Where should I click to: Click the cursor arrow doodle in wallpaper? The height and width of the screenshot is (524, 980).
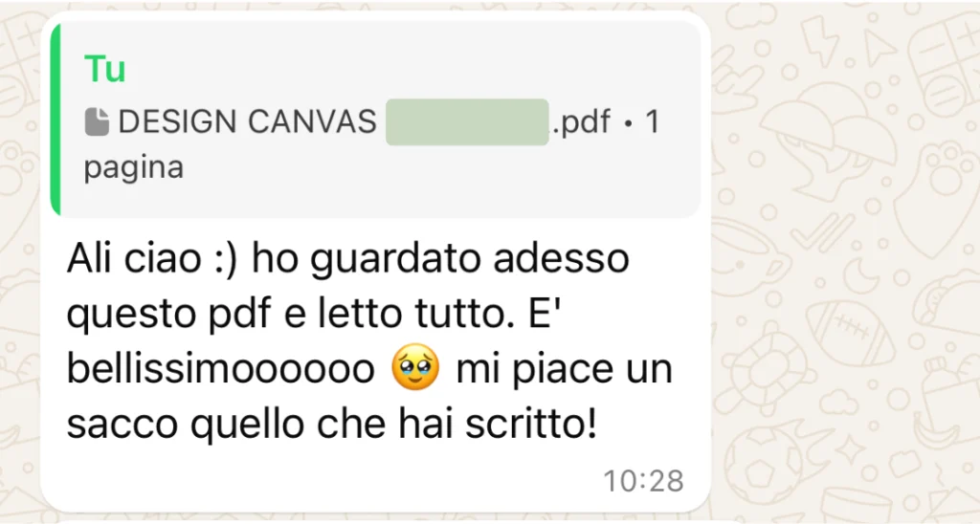click(880, 45)
